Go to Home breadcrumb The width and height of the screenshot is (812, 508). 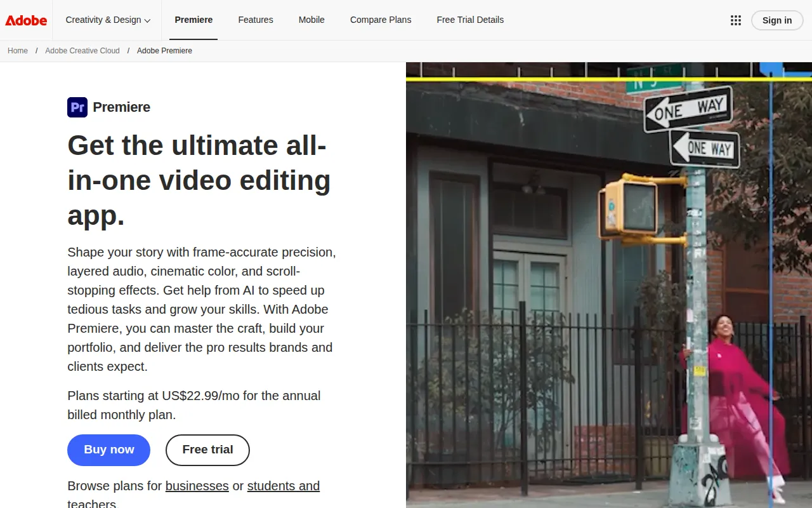pyautogui.click(x=18, y=51)
